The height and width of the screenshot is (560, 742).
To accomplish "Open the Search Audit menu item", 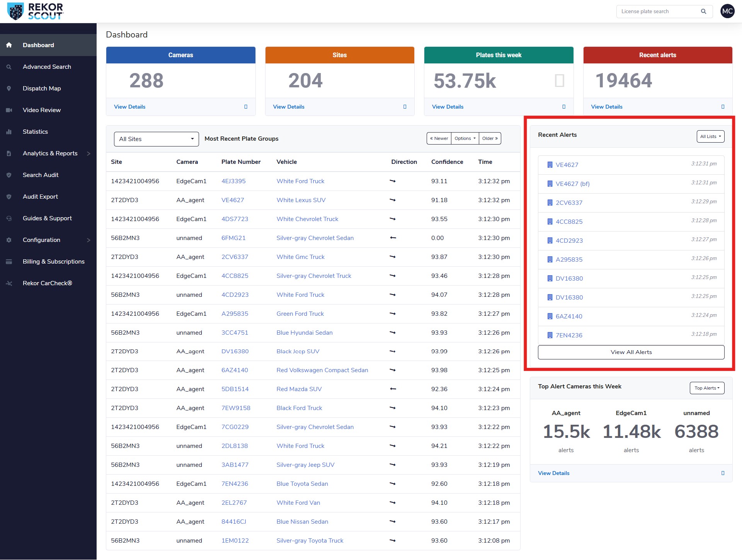I will (x=41, y=175).
